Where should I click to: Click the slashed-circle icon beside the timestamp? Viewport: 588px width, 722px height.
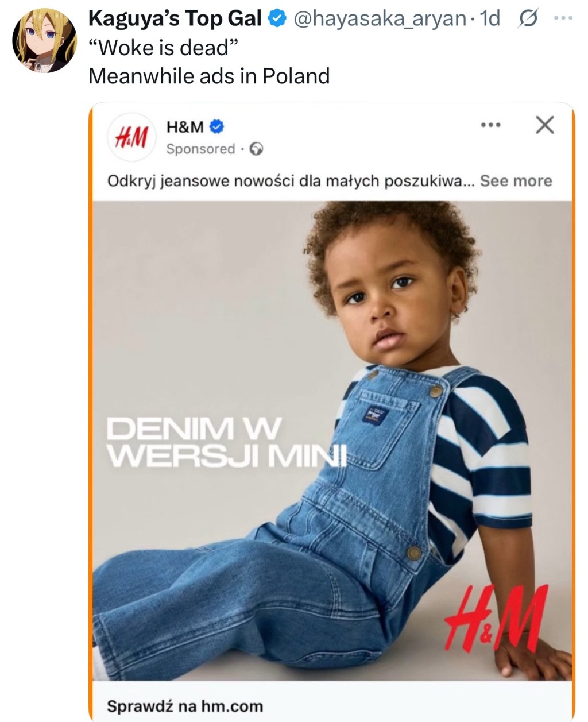point(528,20)
